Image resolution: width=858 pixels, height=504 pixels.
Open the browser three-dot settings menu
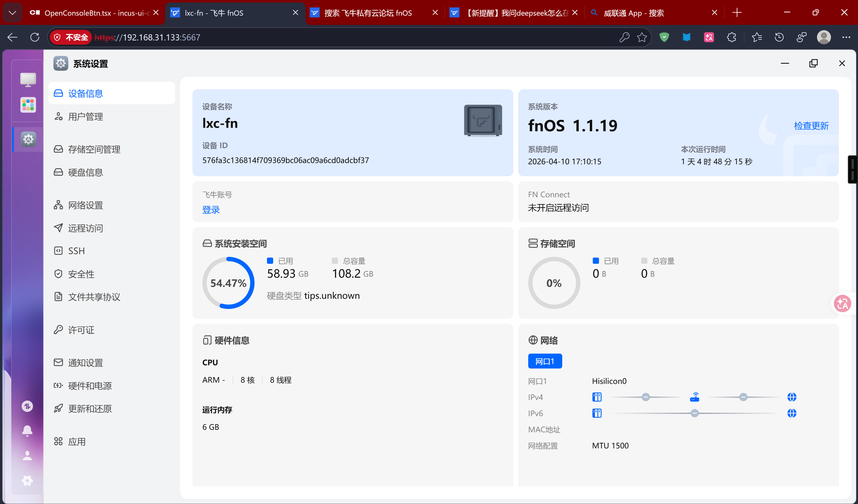pyautogui.click(x=846, y=37)
